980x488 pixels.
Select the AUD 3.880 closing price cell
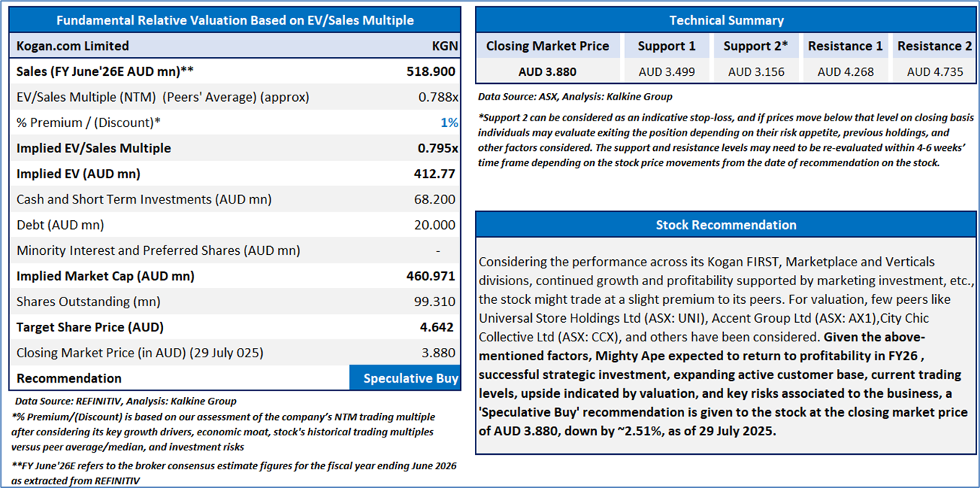click(548, 71)
